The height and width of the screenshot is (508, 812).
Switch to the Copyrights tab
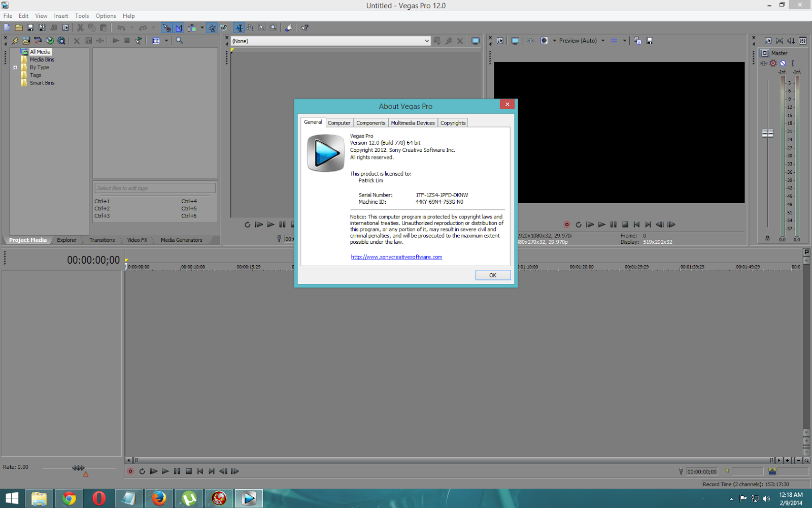(453, 123)
